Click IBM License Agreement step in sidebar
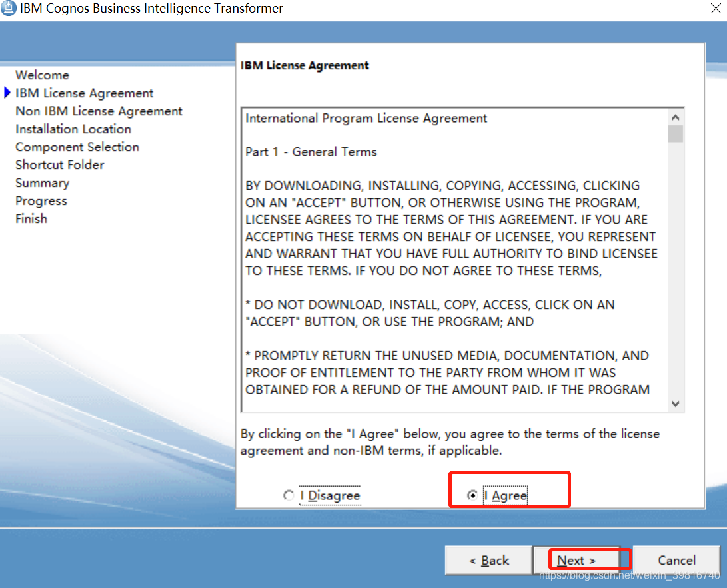 coord(85,93)
